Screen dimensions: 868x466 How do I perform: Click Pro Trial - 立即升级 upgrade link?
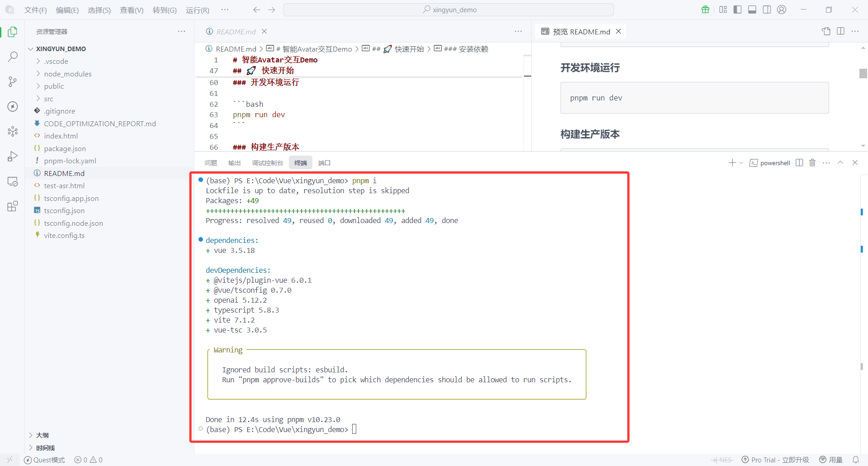click(x=776, y=460)
